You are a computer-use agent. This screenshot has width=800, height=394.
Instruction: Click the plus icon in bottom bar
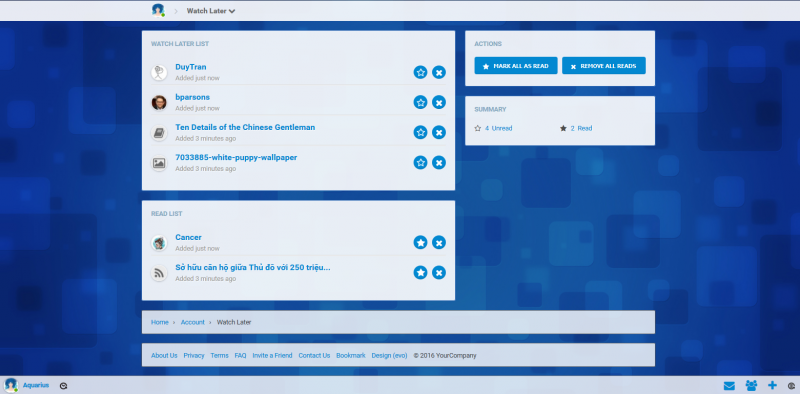pyautogui.click(x=772, y=386)
